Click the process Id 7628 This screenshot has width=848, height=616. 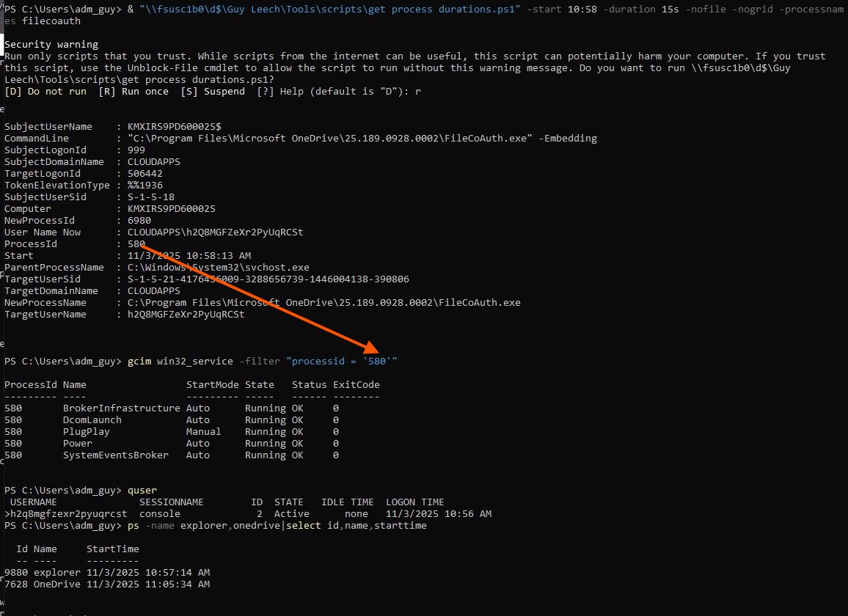tap(16, 584)
